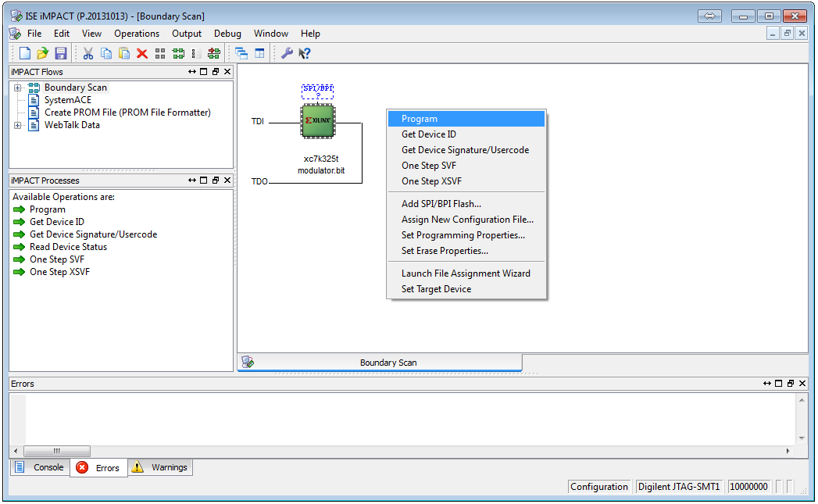Select the Xilinx xc7k325t chip in chain

coord(318,121)
